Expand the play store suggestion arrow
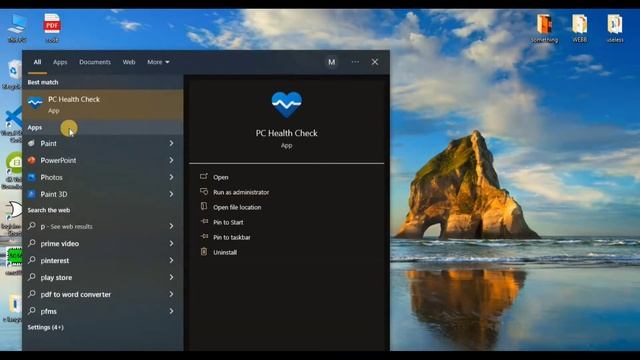 pos(171,277)
